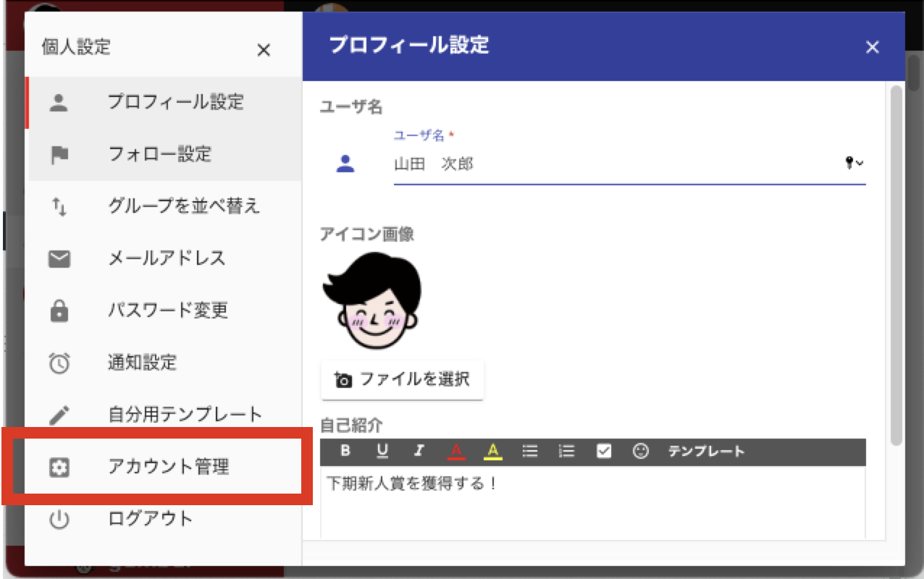The image size is (924, 579).
Task: Click the ユーザ名 text field
Action: (x=616, y=164)
